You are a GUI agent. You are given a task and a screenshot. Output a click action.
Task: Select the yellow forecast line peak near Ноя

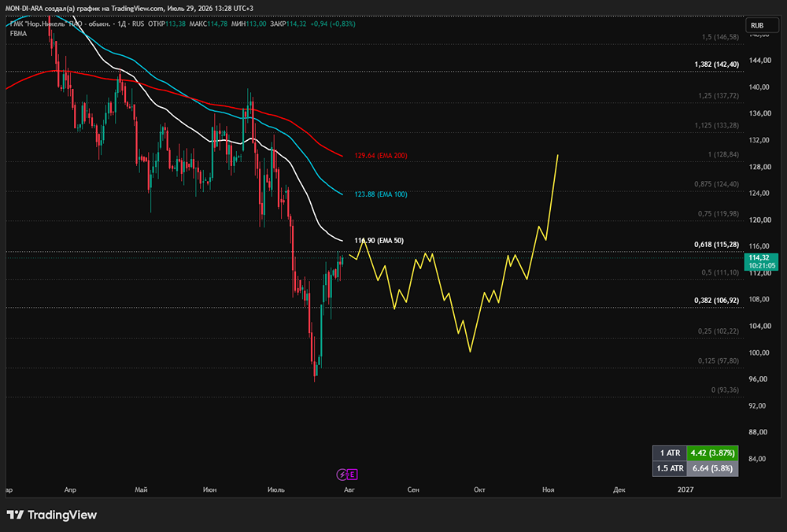[558, 156]
